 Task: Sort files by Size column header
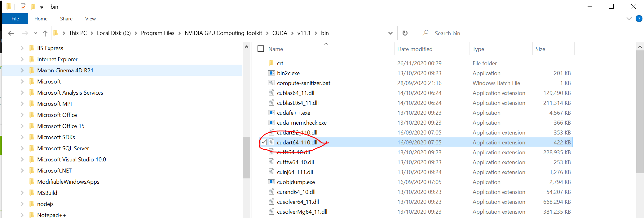[554, 49]
